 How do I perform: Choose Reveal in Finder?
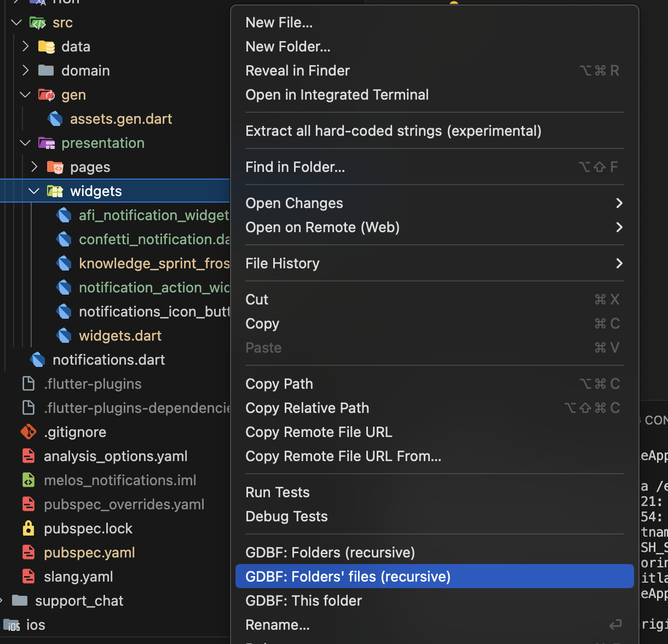tap(297, 71)
